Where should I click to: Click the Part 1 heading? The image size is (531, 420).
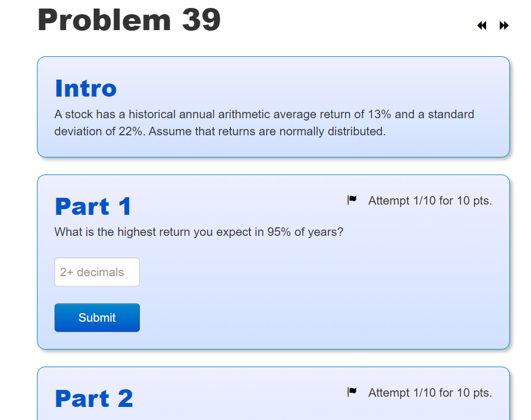click(x=93, y=207)
